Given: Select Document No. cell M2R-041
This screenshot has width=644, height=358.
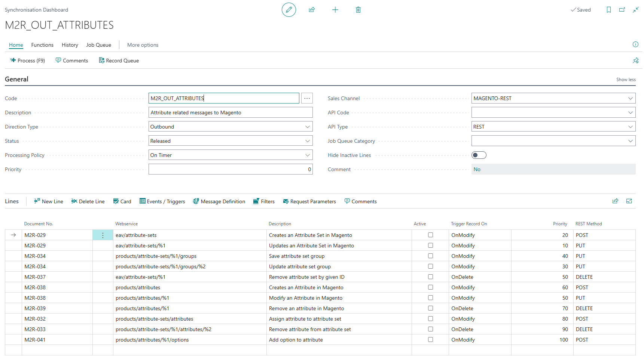Looking at the screenshot, I should [x=57, y=340].
